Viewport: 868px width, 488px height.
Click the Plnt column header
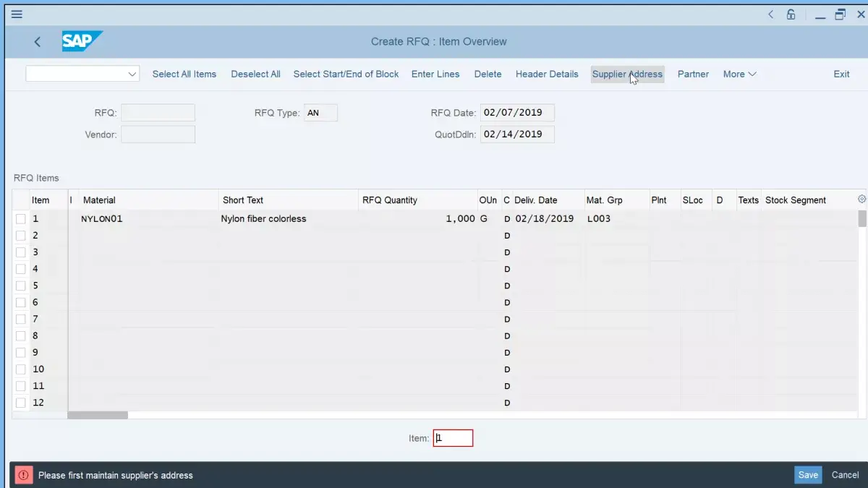(x=664, y=200)
